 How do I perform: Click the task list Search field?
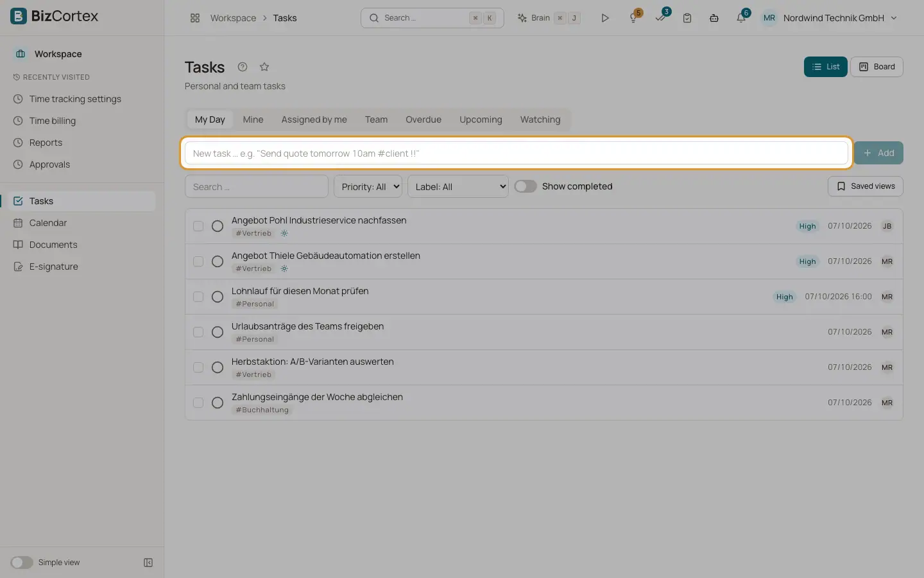[257, 187]
